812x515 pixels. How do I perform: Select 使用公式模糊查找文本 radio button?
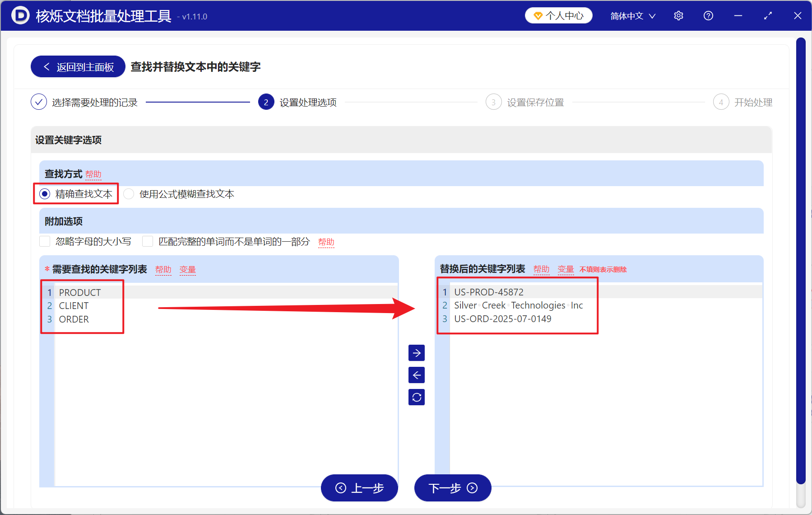coord(129,194)
